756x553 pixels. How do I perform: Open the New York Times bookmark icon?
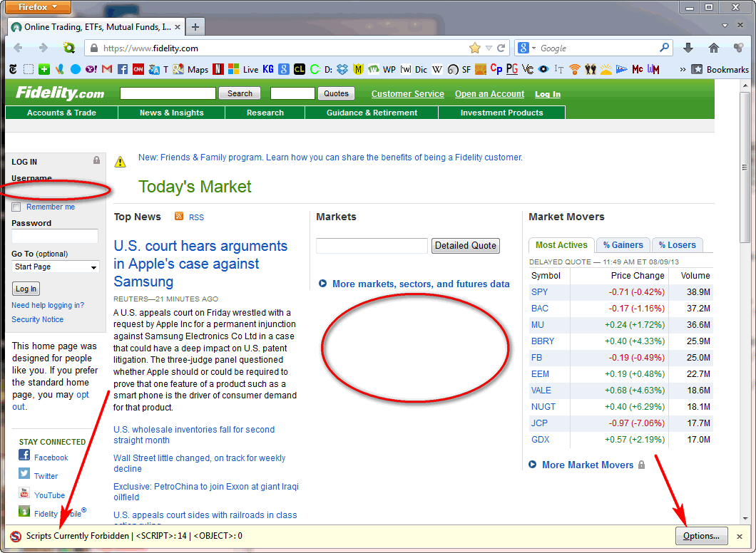(x=13, y=69)
